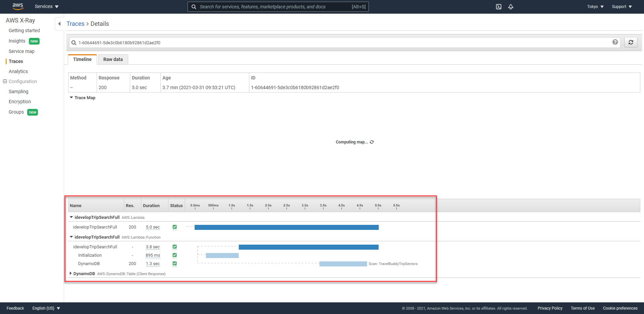Collapse the Configuration section

pos(5,81)
